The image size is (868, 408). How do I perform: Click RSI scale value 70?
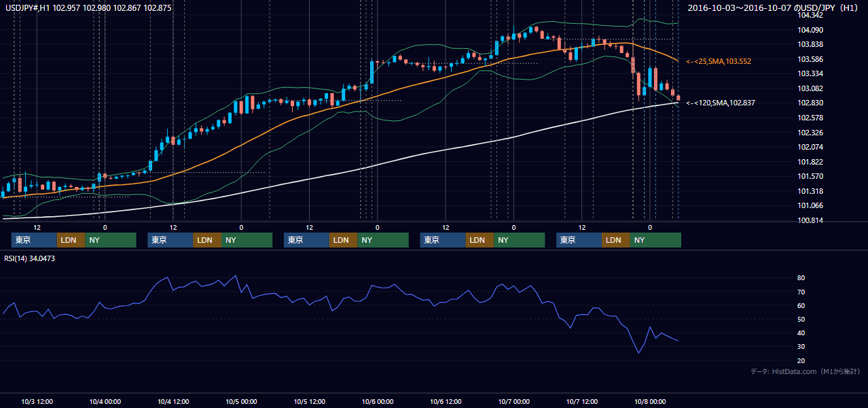(x=801, y=292)
